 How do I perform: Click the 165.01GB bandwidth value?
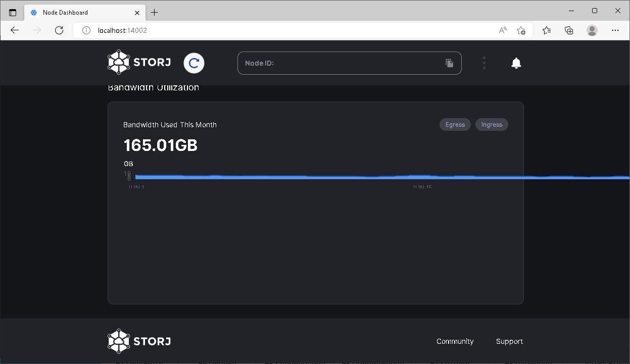point(160,145)
